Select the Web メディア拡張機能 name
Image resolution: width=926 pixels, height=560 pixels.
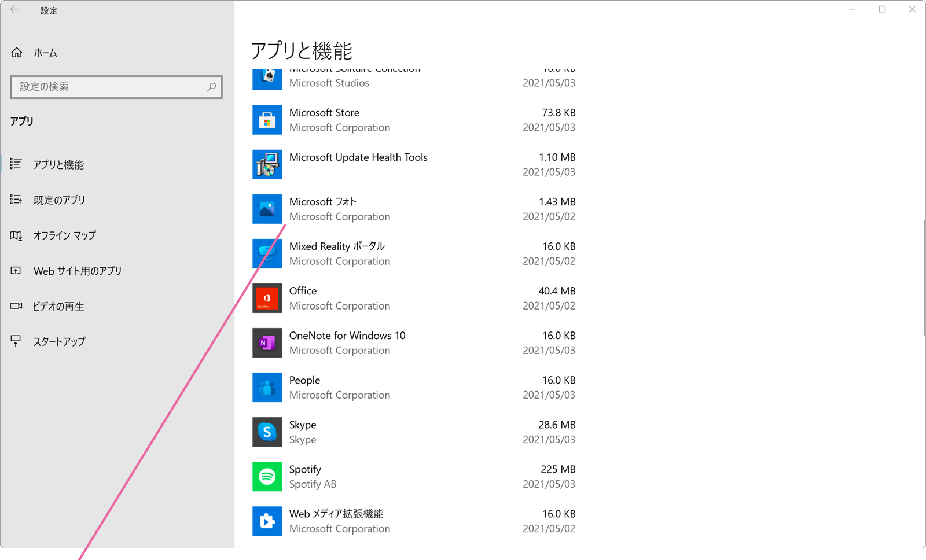tap(336, 514)
